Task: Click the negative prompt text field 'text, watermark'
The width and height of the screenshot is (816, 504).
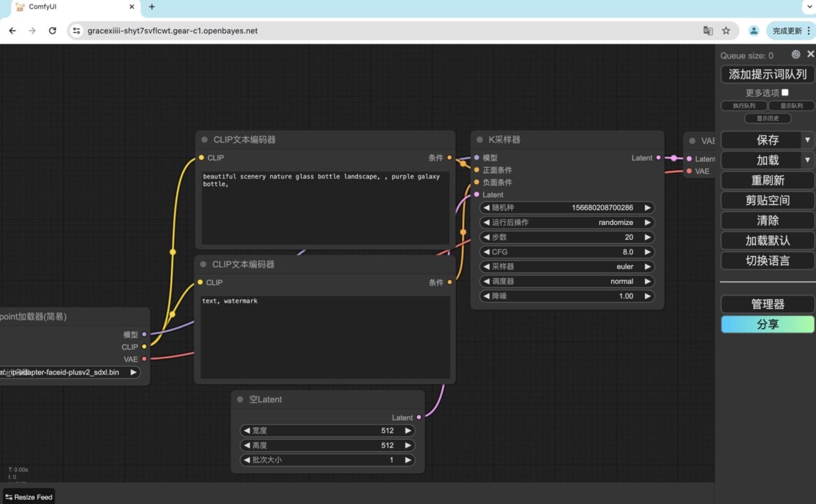Action: pyautogui.click(x=325, y=338)
